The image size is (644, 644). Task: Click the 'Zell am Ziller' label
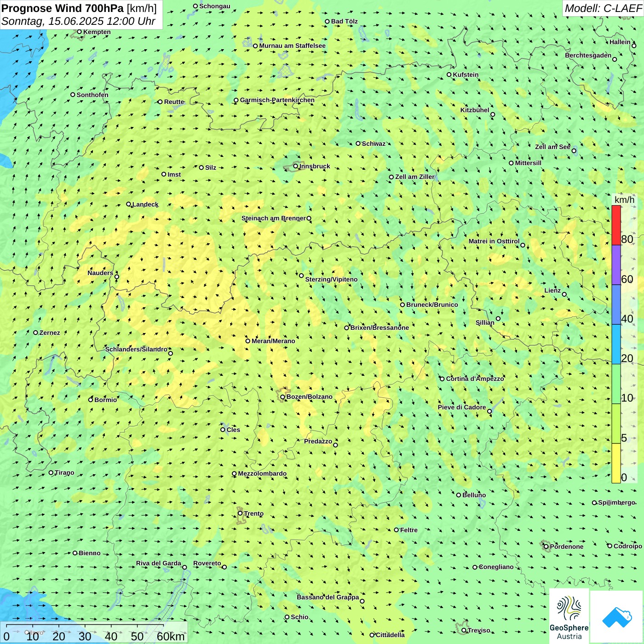click(415, 177)
